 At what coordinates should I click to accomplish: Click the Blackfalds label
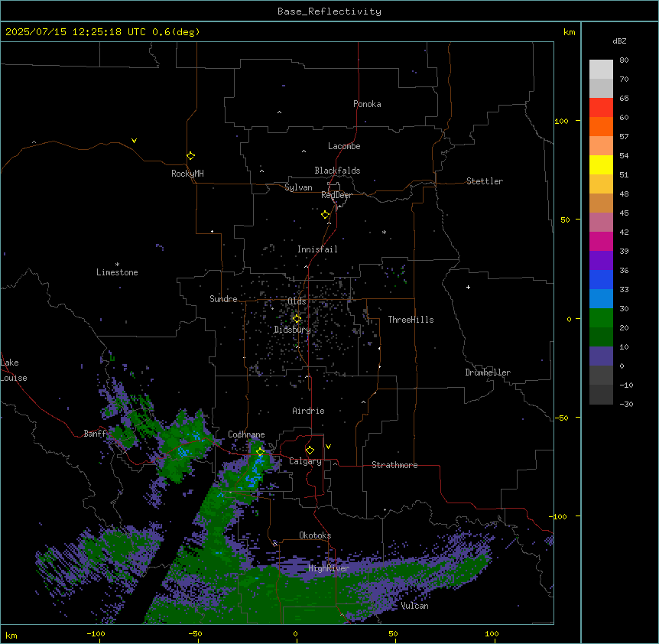(337, 171)
